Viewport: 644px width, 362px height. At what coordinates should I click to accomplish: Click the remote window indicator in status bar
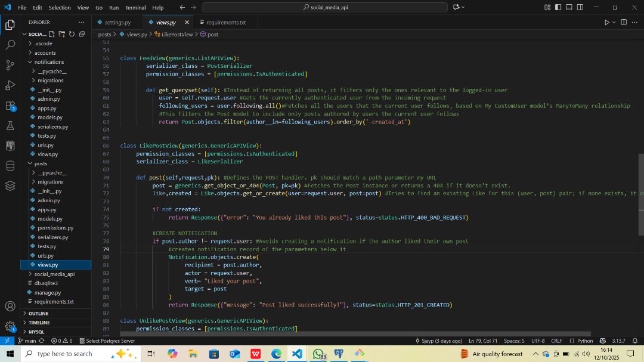pyautogui.click(x=7, y=341)
